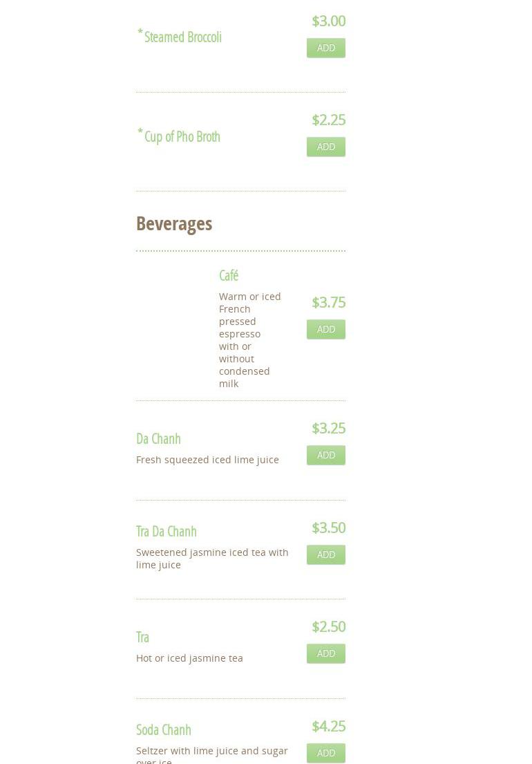Click the Beverages section heading
532x764 pixels.
(174, 223)
